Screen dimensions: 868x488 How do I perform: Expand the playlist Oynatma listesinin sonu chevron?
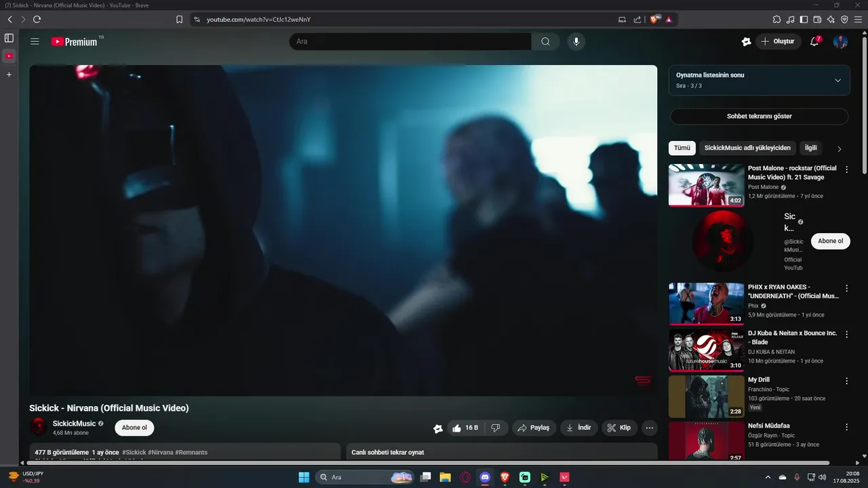point(837,80)
